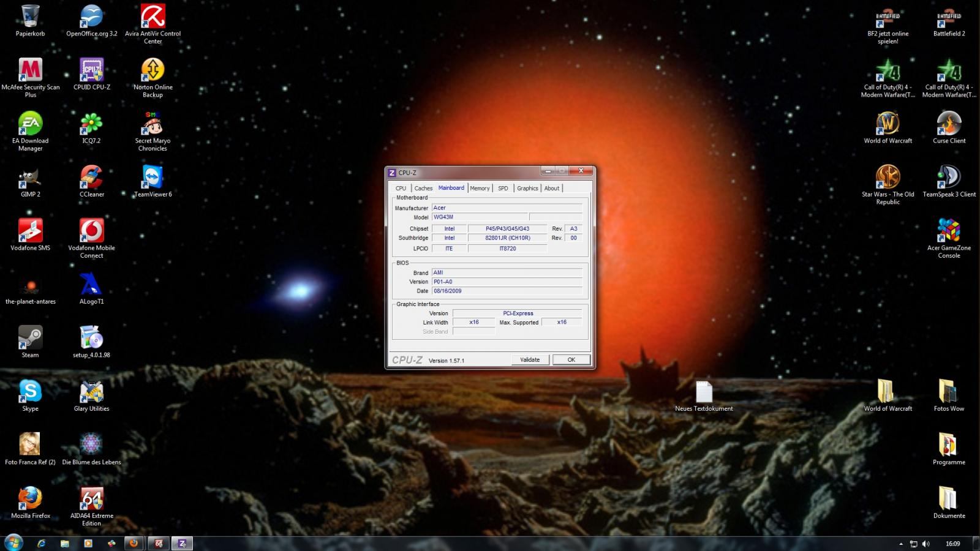
Task: Select the Mainboard tab
Action: point(451,188)
